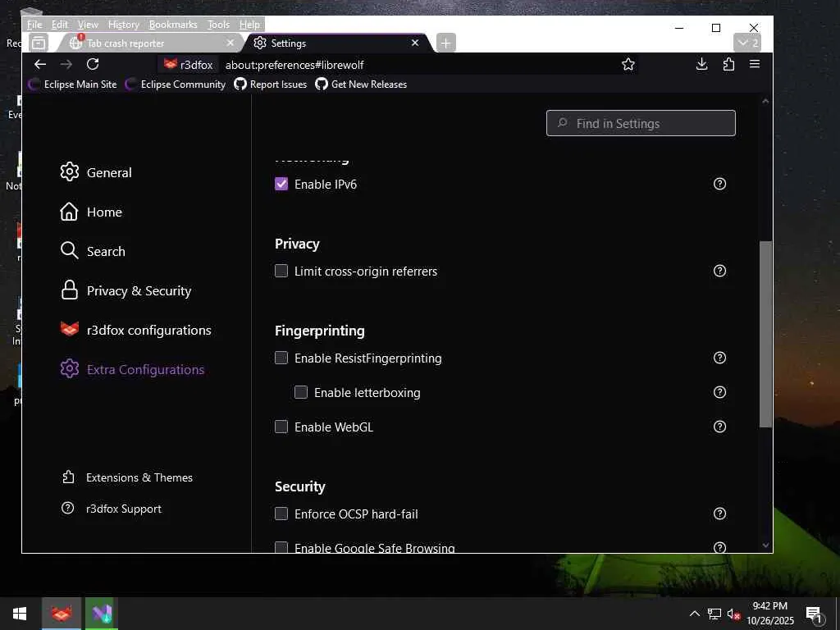Show help for Enable letterboxing

pos(719,392)
